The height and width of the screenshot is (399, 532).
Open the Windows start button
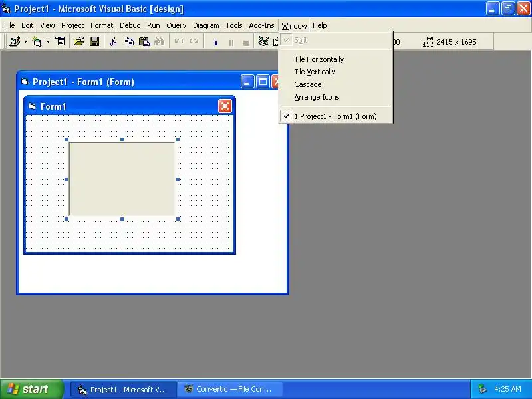(x=31, y=389)
